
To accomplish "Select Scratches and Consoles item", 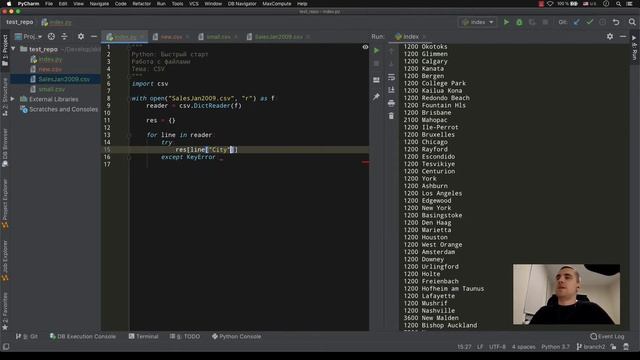I will pyautogui.click(x=63, y=109).
